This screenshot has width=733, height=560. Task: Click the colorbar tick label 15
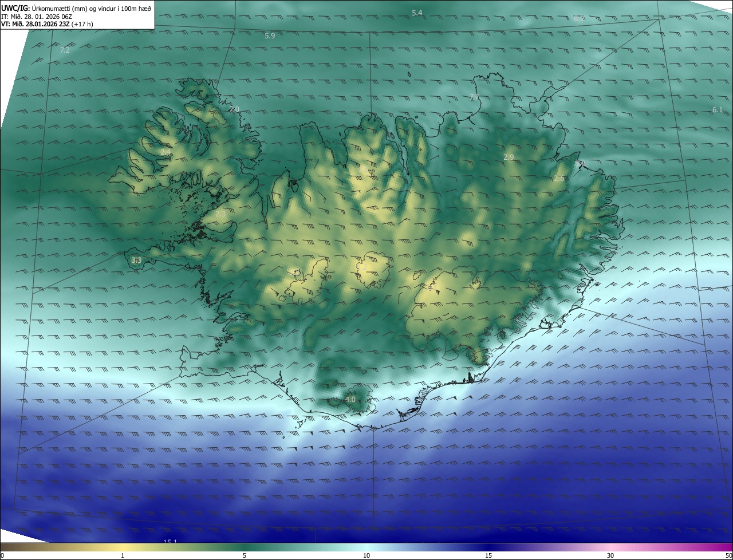(488, 556)
